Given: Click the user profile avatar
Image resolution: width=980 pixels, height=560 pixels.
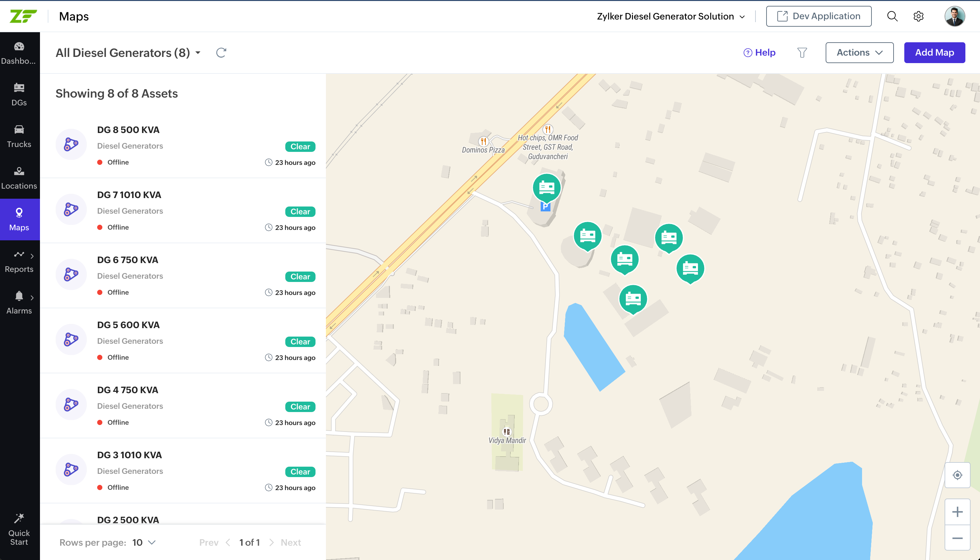Looking at the screenshot, I should (955, 16).
